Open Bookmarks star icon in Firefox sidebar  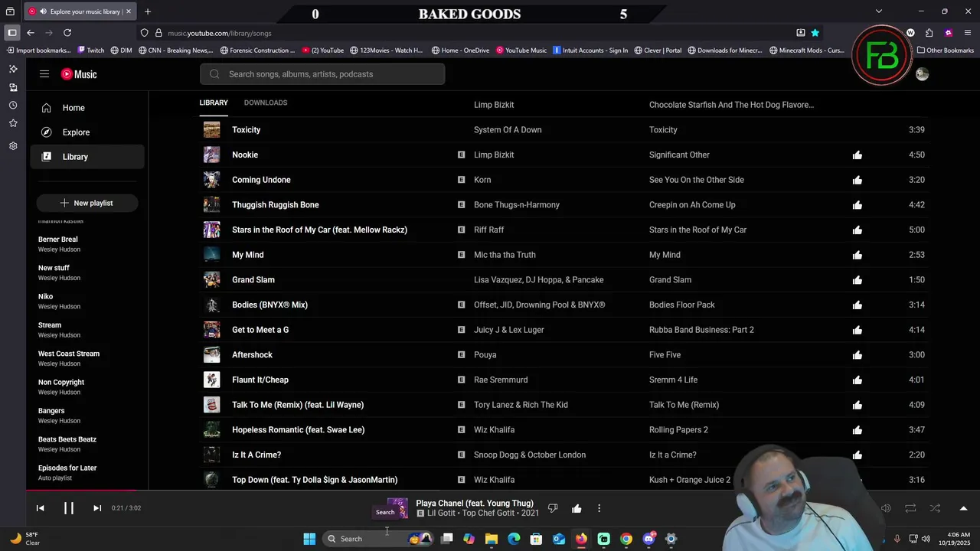(13, 123)
